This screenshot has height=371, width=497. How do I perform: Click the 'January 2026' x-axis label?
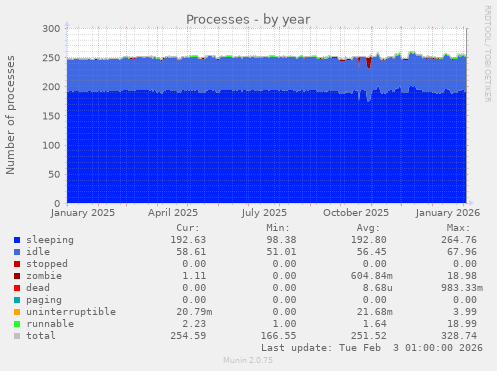click(448, 213)
